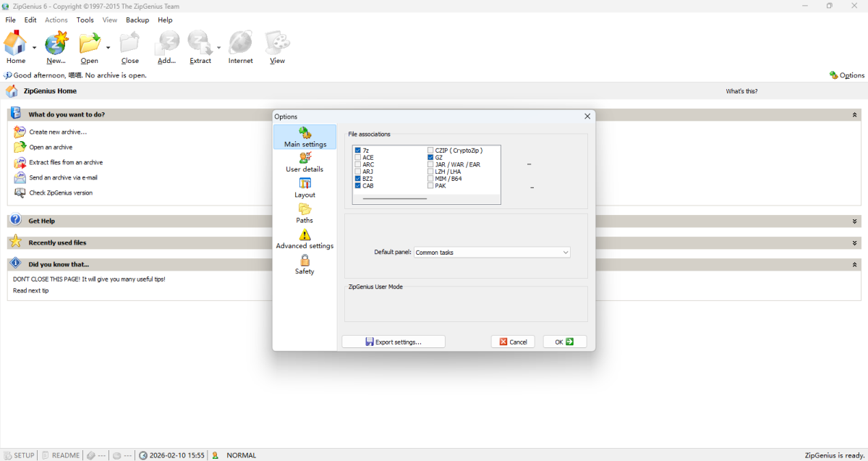
Task: Open the Paths settings icon
Action: tap(305, 209)
